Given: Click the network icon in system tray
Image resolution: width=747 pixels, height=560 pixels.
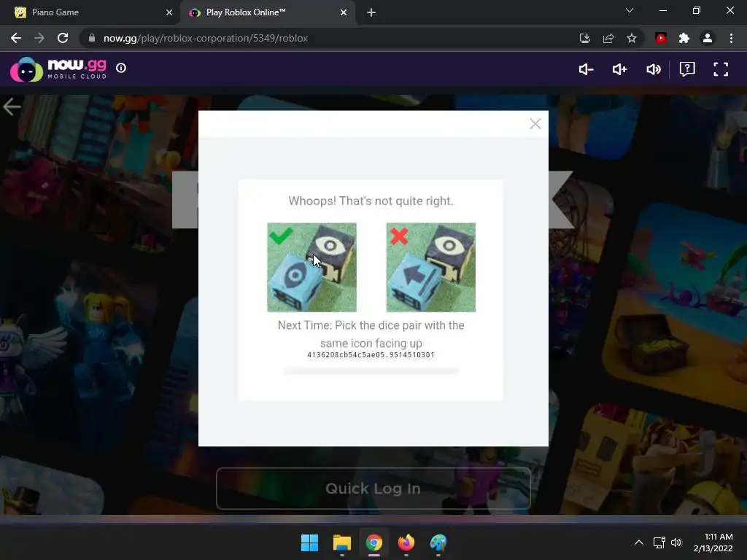Looking at the screenshot, I should point(659,542).
